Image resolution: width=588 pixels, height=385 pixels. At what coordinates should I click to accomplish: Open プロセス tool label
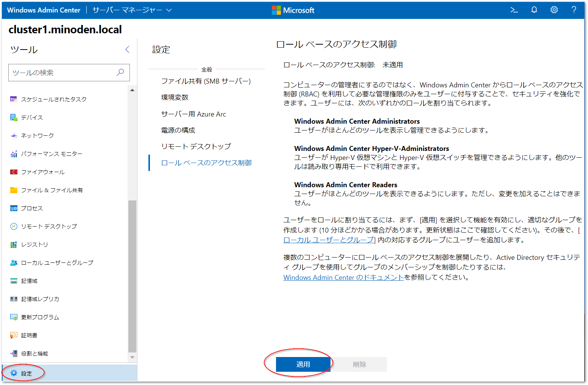(32, 208)
